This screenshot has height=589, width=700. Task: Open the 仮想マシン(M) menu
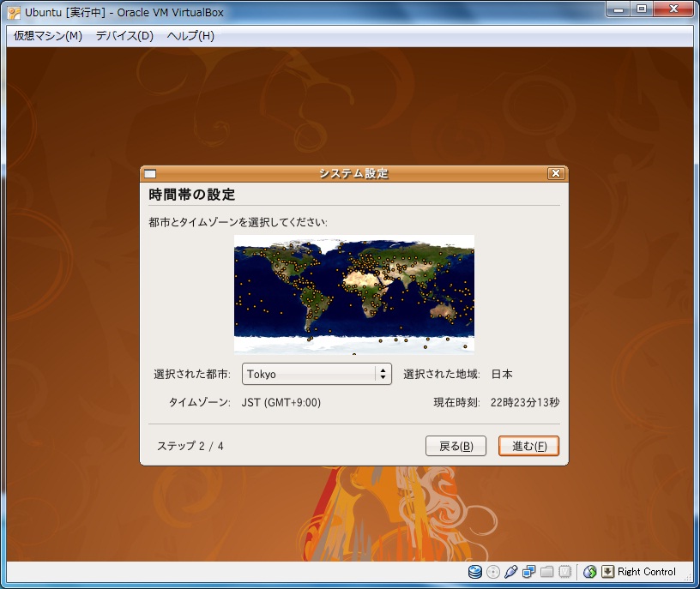click(x=48, y=36)
